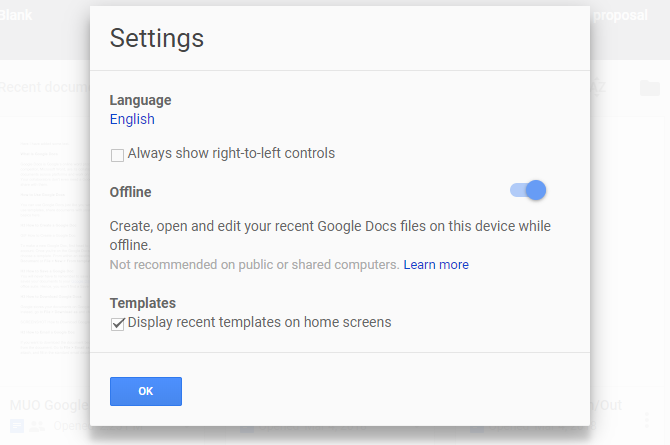
Task: Confirm settings with the OK button
Action: pos(146,391)
